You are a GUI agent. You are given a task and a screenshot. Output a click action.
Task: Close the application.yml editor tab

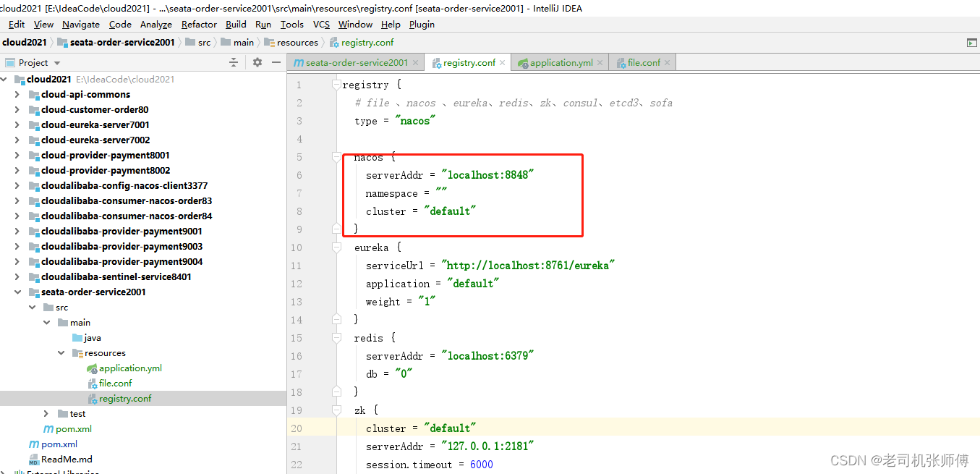[x=600, y=63]
